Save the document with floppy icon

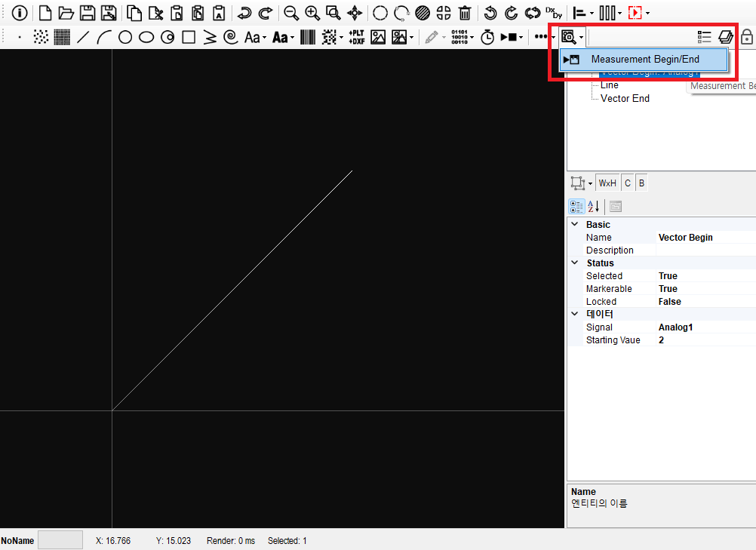pos(88,13)
